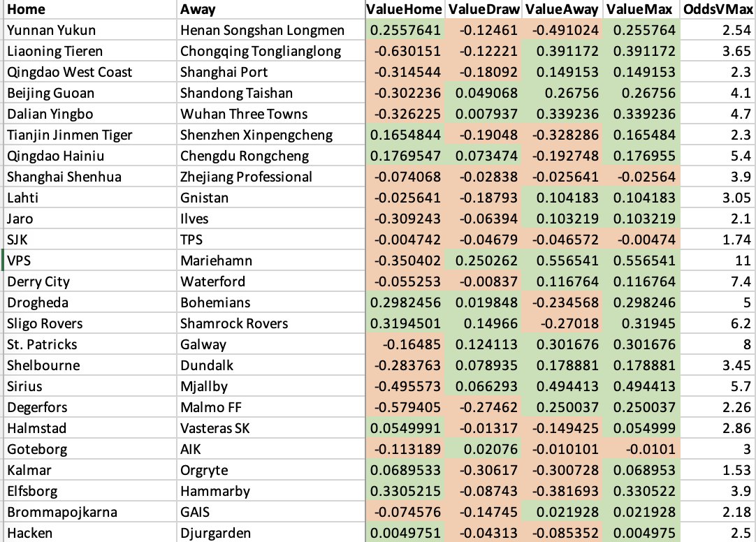
Task: Select the Brommapojkarna cell
Action: tap(90, 512)
